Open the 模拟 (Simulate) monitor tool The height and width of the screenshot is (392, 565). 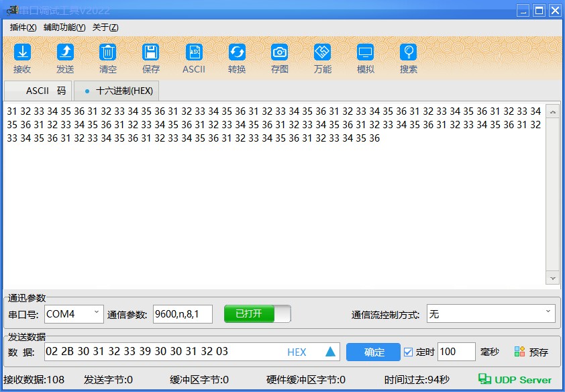[x=366, y=52]
